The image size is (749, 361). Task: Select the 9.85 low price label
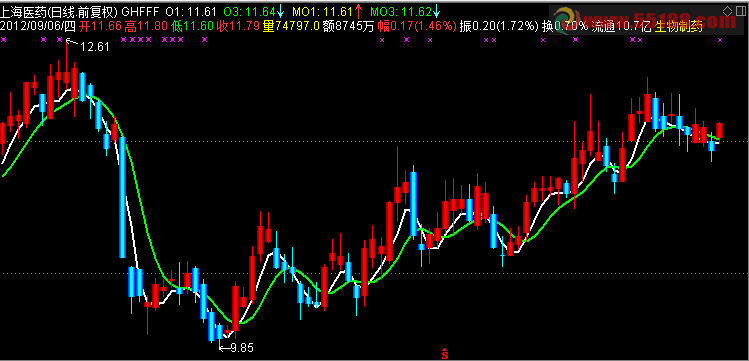click(241, 348)
